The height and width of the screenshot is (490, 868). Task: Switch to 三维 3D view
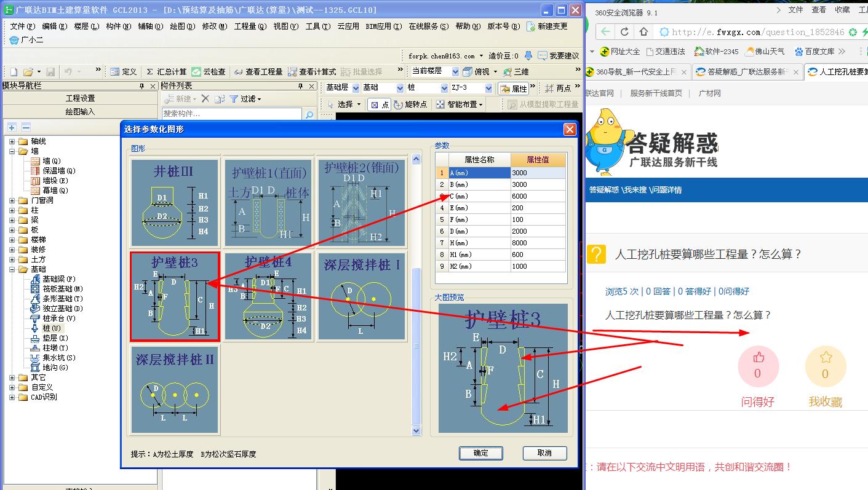click(x=516, y=72)
